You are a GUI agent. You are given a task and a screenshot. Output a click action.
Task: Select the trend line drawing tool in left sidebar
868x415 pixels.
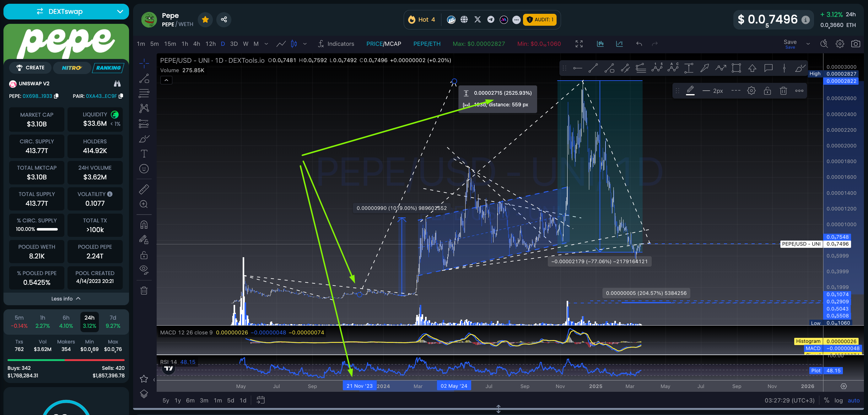[x=144, y=78]
